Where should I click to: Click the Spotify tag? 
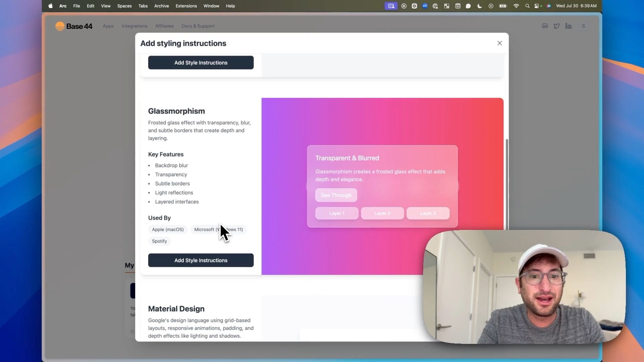coord(159,241)
